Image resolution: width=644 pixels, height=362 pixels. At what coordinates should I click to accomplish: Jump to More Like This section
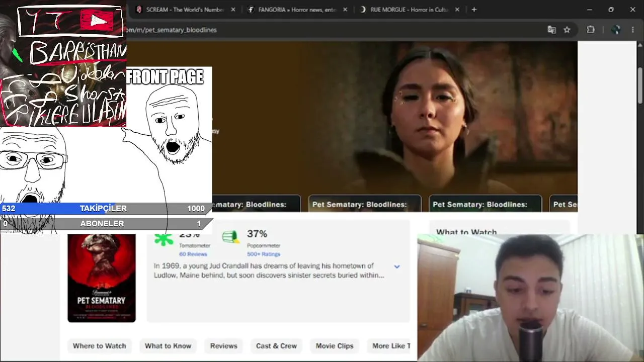(x=392, y=346)
